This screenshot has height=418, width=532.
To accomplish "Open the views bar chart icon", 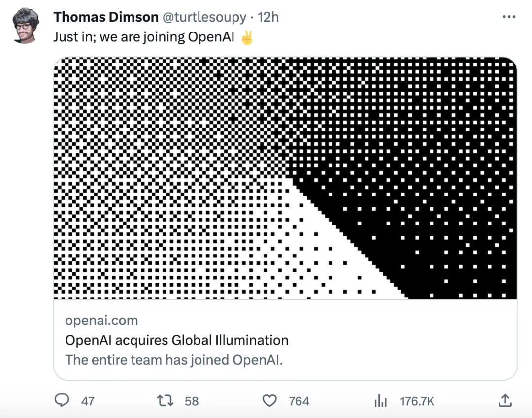I will (x=381, y=401).
